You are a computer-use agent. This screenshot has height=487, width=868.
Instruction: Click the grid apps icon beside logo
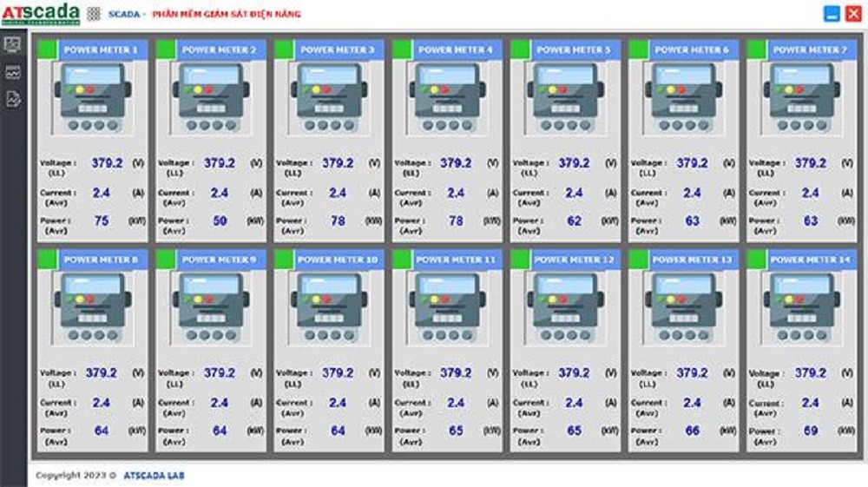pyautogui.click(x=94, y=13)
